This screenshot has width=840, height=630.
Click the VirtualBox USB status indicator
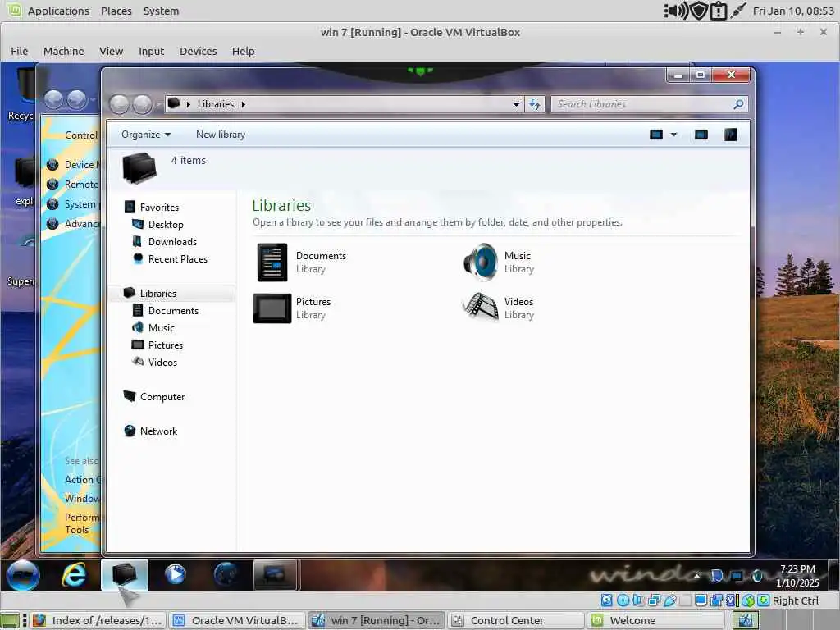669,600
